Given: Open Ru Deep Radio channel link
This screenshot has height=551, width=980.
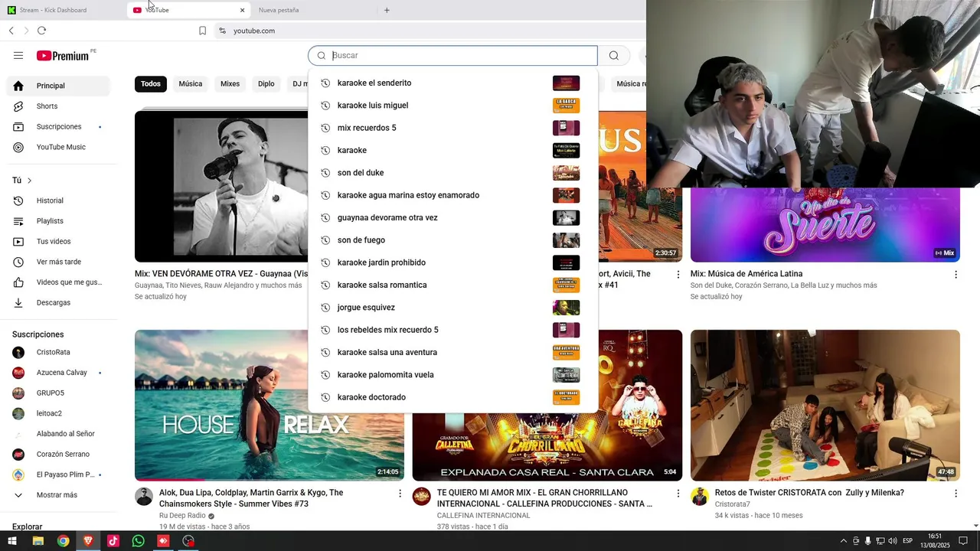Looking at the screenshot, I should coord(182,516).
